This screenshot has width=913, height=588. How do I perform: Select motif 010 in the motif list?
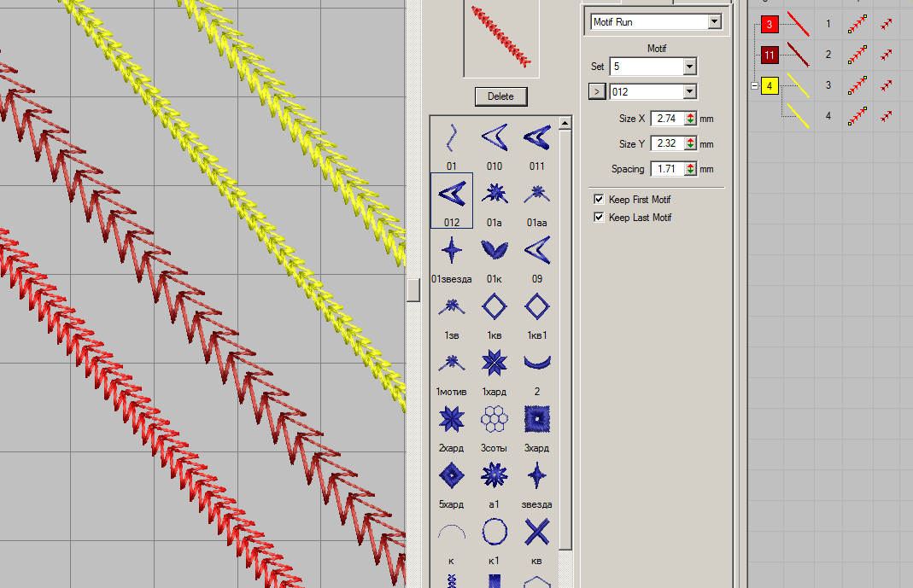tap(494, 139)
